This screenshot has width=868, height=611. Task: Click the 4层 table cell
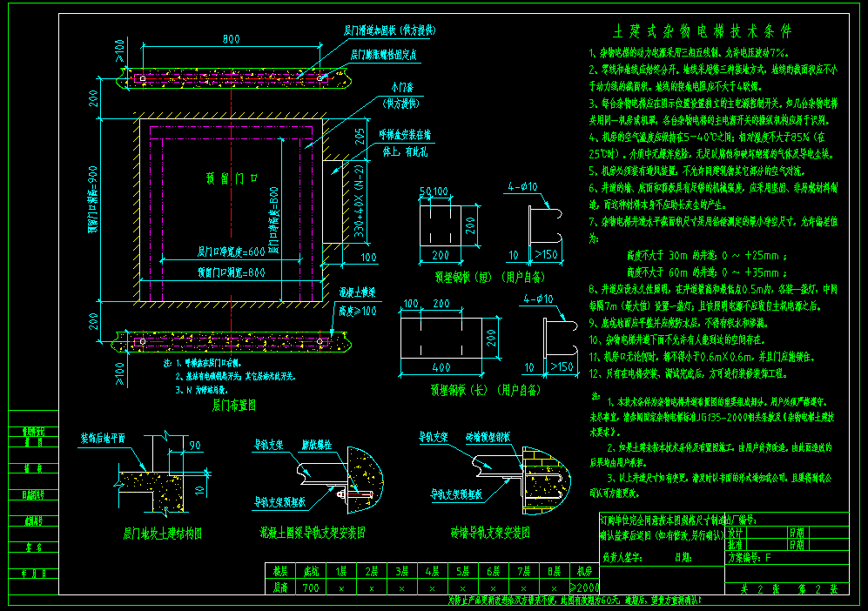pos(433,571)
